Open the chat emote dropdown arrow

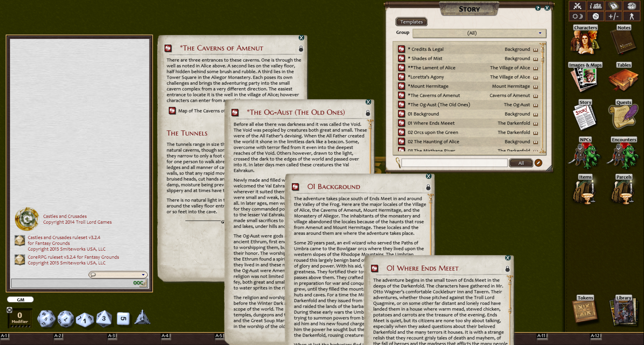tap(143, 275)
